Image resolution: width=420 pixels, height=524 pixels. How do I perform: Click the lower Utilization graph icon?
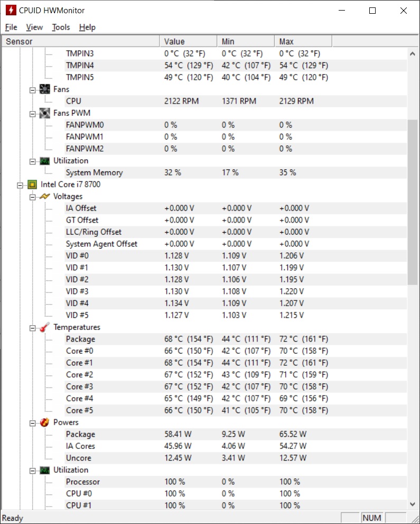[x=45, y=470]
